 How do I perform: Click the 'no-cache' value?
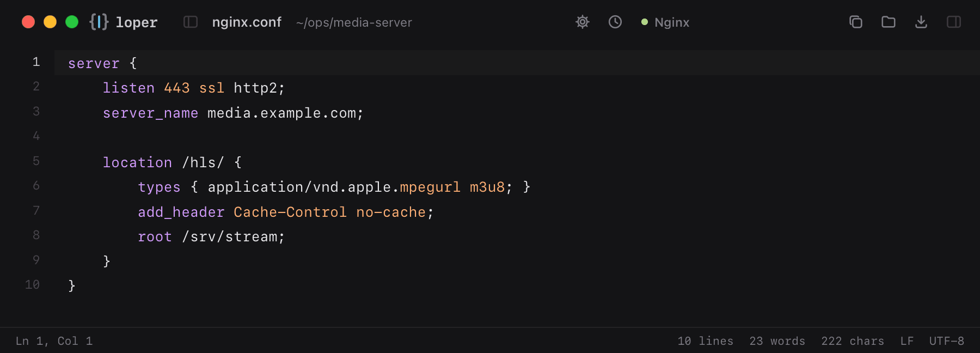(391, 212)
